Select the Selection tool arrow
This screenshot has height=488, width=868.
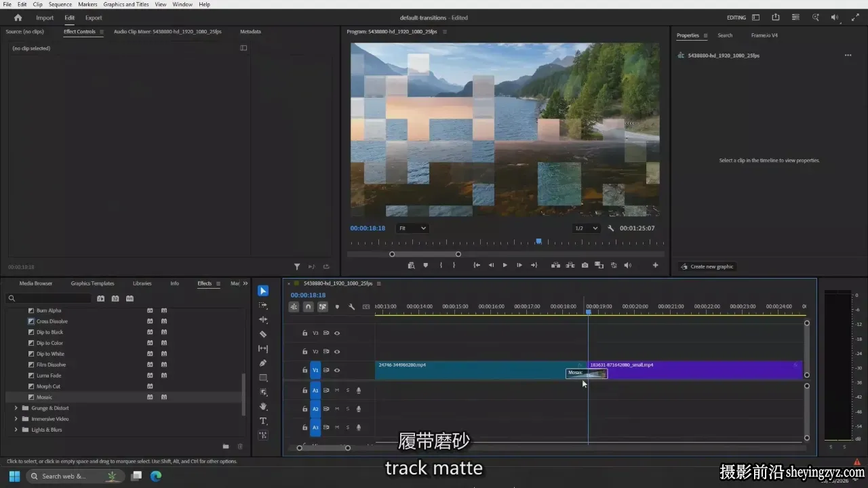click(263, 291)
